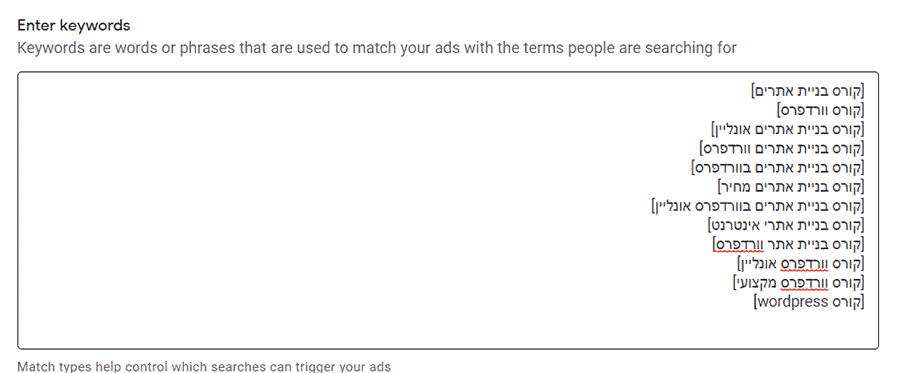
Task: Click the Enter keywords heading
Action: click(x=73, y=25)
